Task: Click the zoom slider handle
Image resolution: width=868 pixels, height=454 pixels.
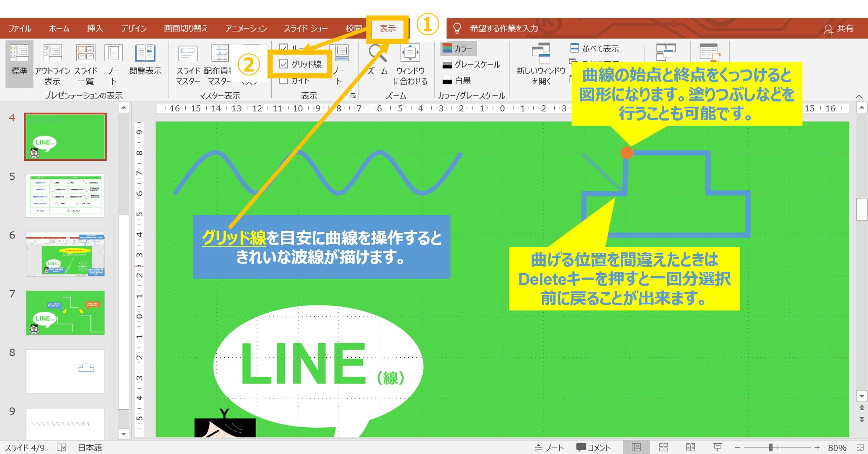Action: 771,447
